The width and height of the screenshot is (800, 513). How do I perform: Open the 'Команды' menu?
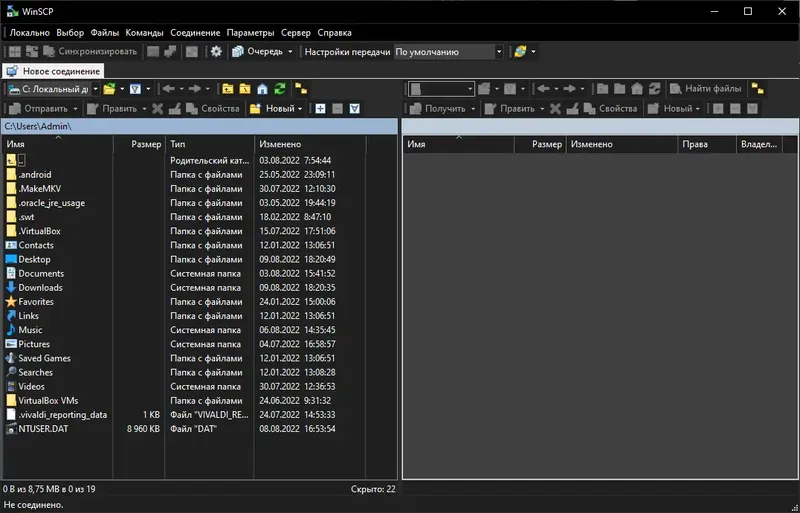[x=144, y=33]
